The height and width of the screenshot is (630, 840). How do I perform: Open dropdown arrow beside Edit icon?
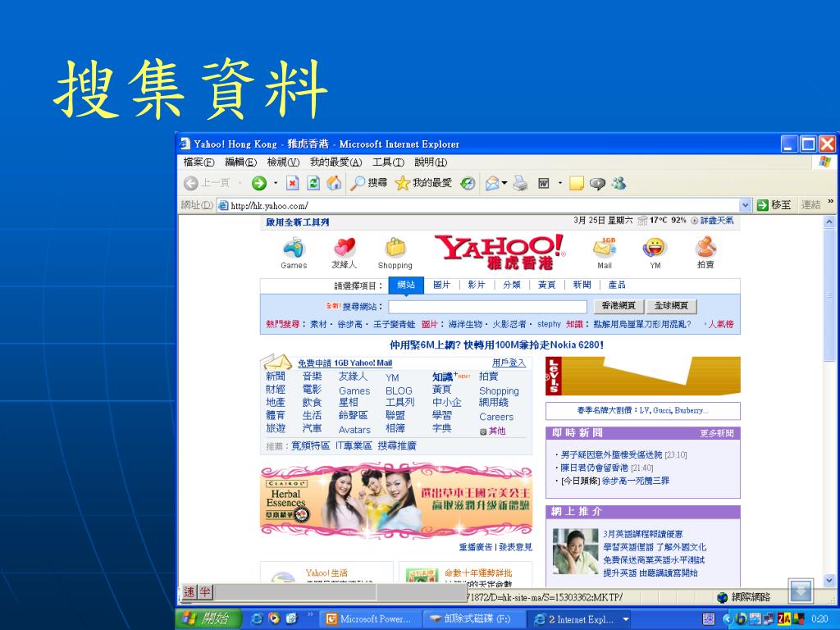tap(559, 183)
